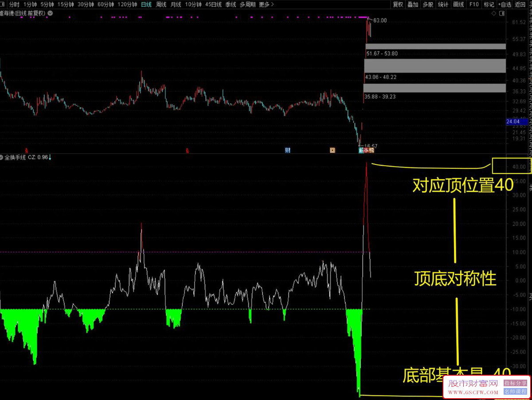Click the F10 company info button
532x400 pixels.
pos(474,4)
